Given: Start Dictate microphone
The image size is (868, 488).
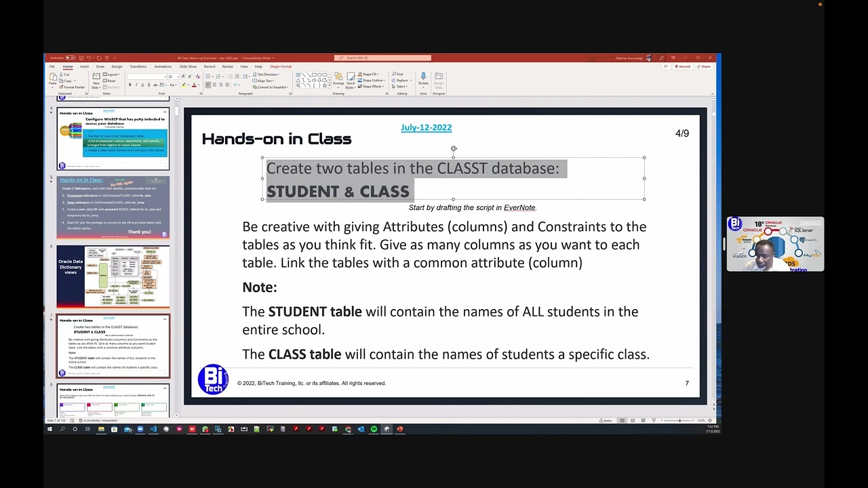Looking at the screenshot, I should point(423,80).
